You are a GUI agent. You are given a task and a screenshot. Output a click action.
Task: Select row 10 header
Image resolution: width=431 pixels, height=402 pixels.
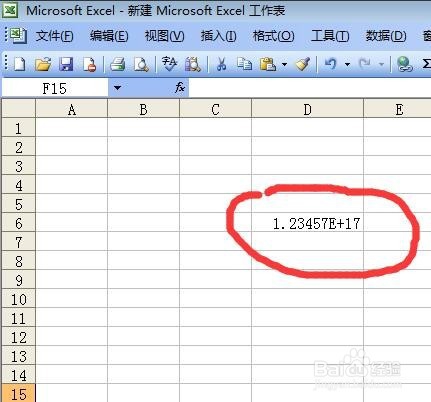pyautogui.click(x=18, y=299)
